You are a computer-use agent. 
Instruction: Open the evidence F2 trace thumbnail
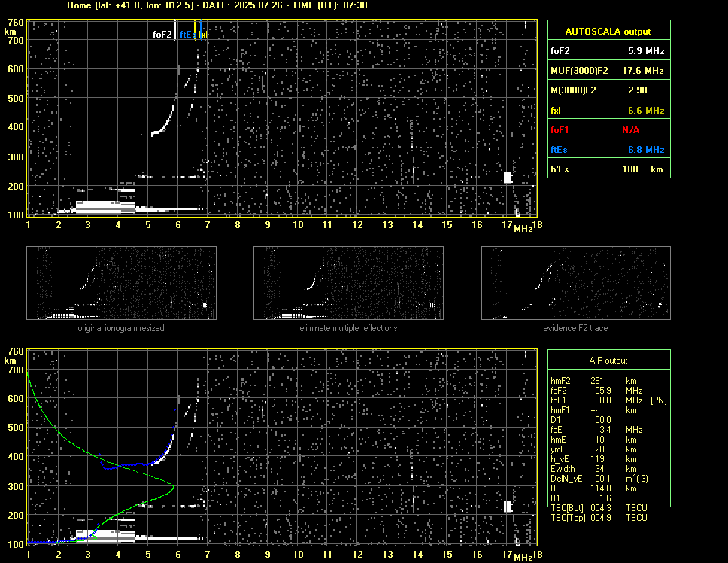click(x=576, y=283)
